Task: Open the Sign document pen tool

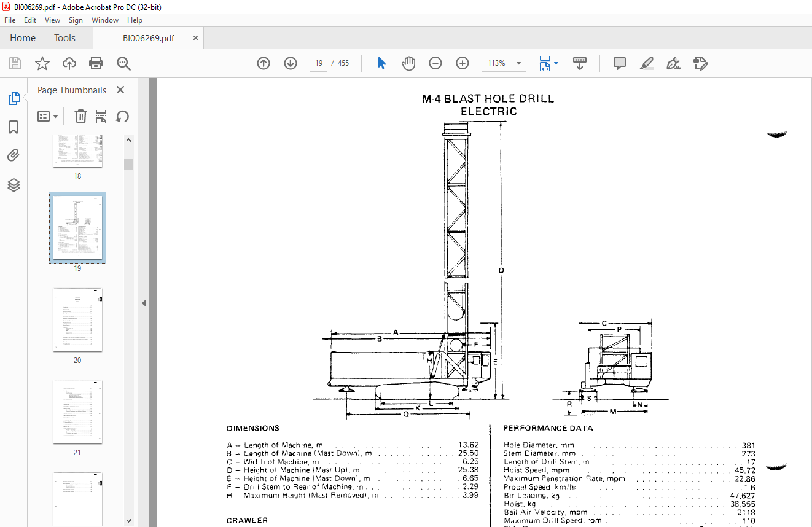Action: click(x=673, y=63)
